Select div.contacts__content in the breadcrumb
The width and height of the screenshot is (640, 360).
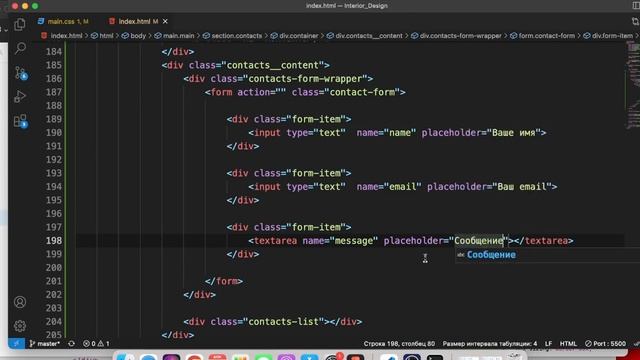364,36
